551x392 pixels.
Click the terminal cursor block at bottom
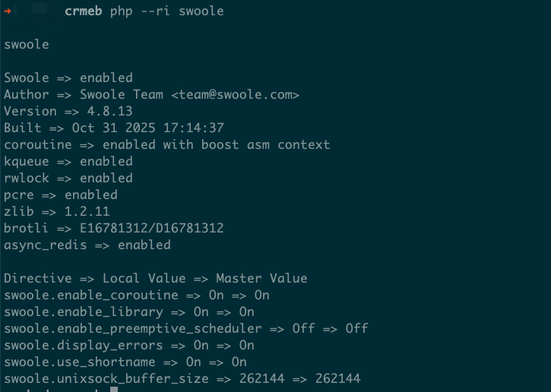pos(114,390)
